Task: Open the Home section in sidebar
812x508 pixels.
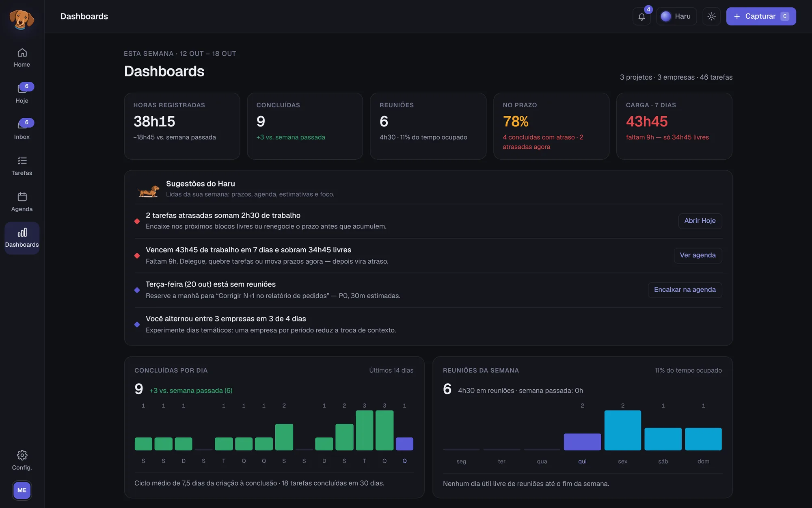Action: point(22,58)
